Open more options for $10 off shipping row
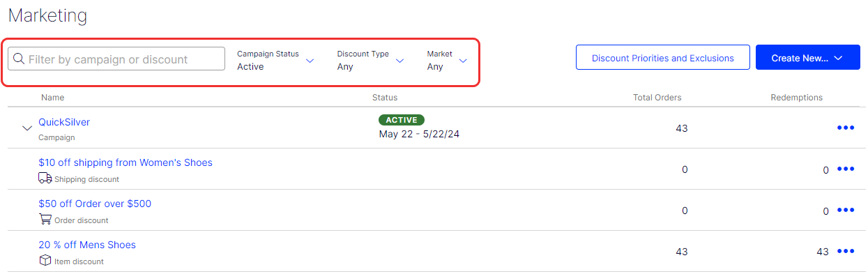868x274 pixels. click(x=846, y=169)
